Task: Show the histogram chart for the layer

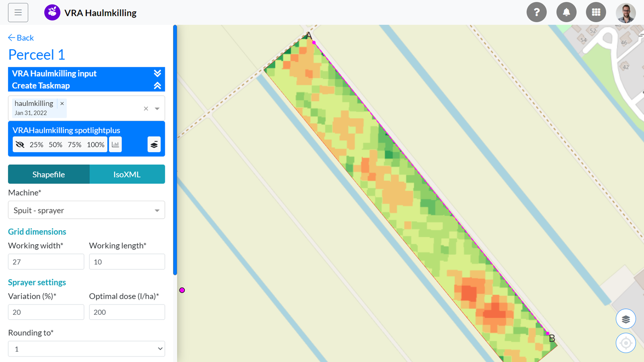Action: click(x=115, y=145)
